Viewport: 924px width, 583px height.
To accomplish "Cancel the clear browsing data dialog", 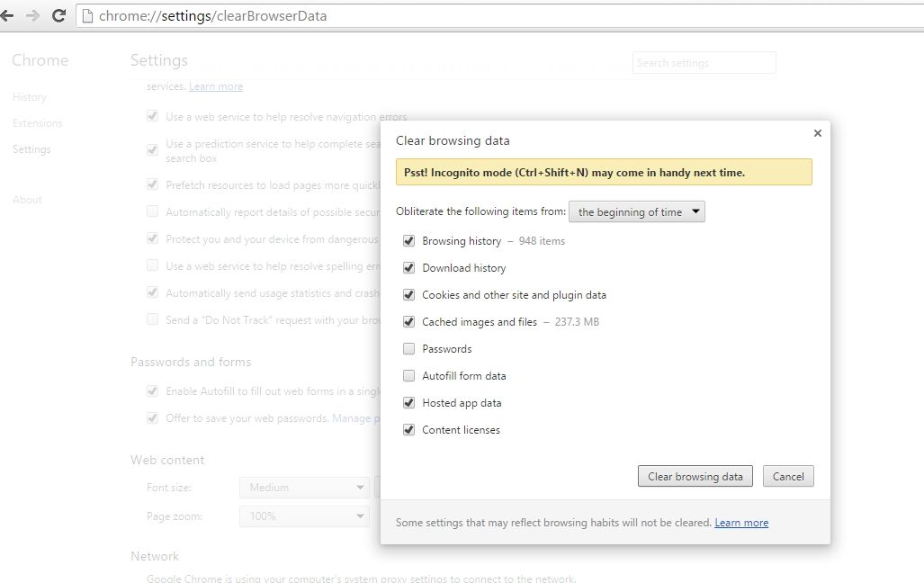I will tap(787, 477).
